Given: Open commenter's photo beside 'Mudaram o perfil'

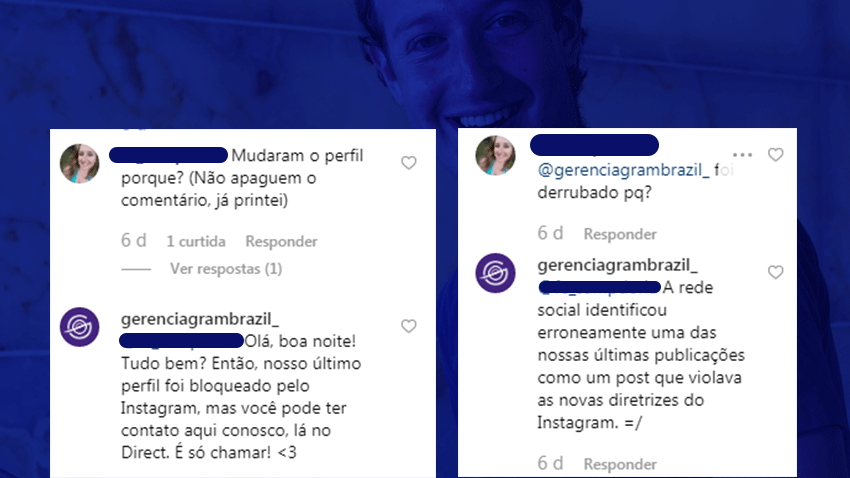Looking at the screenshot, I should pyautogui.click(x=80, y=163).
